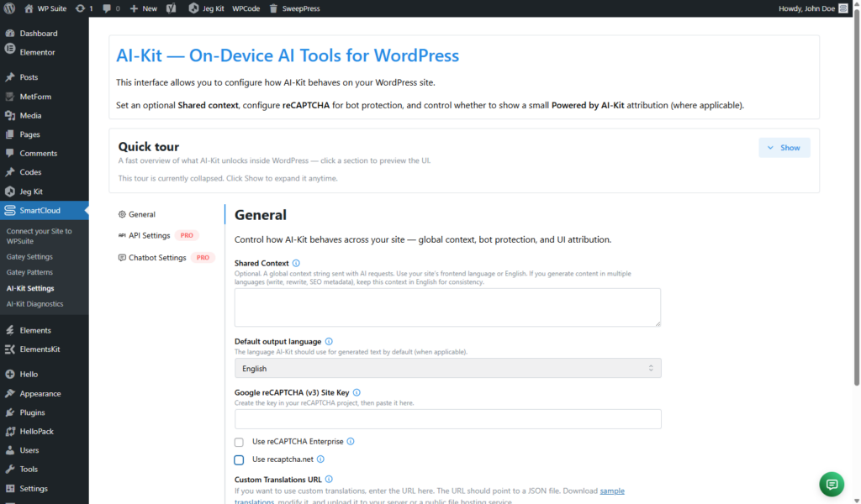Click info icon beside Use reCAPTCHA Enterprise
Viewport: 861px width, 504px height.
pyautogui.click(x=351, y=442)
